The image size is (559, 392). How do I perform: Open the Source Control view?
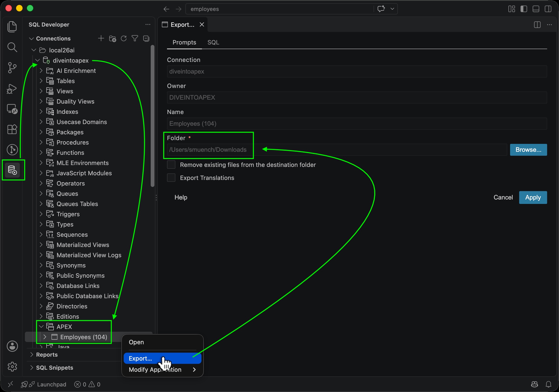click(x=12, y=68)
